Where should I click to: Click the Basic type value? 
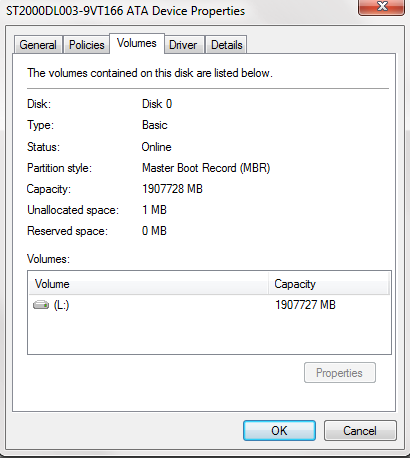point(155,125)
